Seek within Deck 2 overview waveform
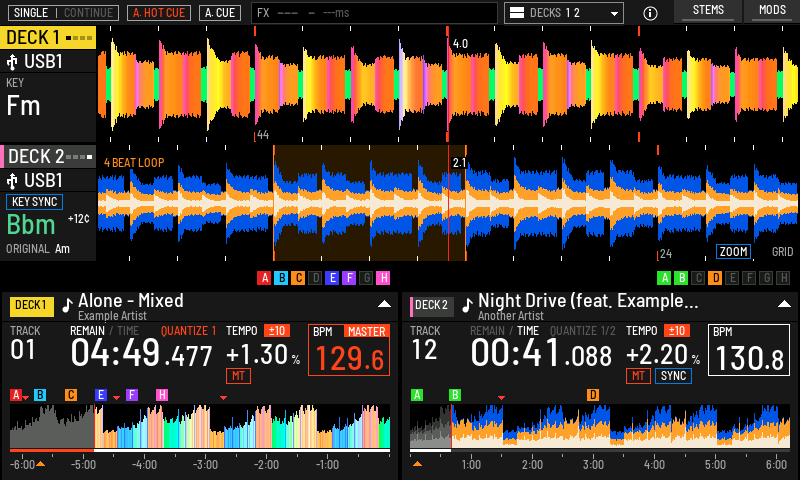This screenshot has height=480, width=800. (600, 426)
